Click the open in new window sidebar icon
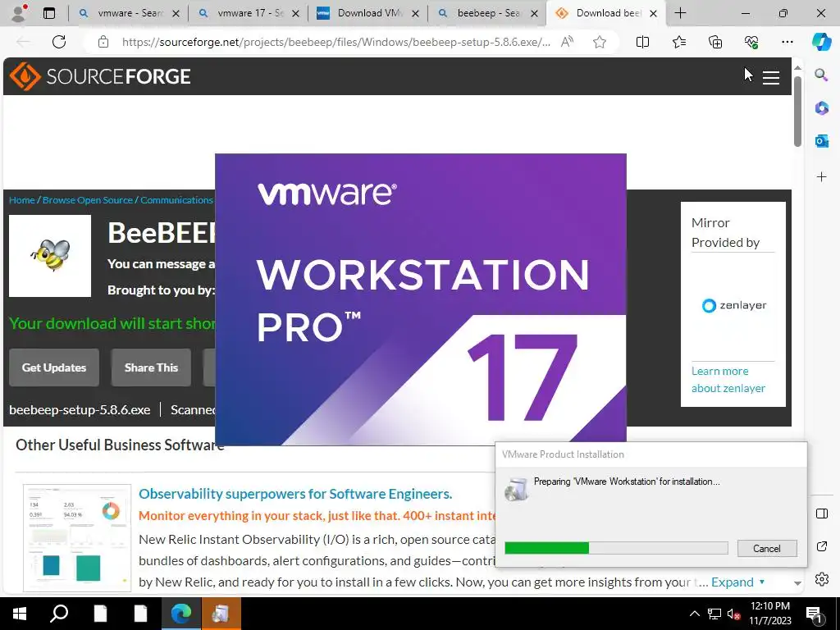The height and width of the screenshot is (630, 840). 821,546
